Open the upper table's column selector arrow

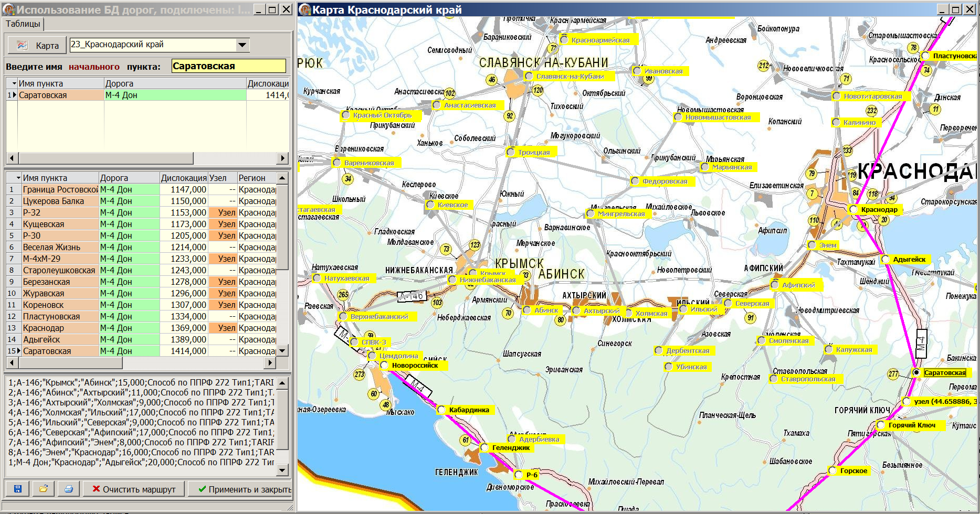[13, 83]
